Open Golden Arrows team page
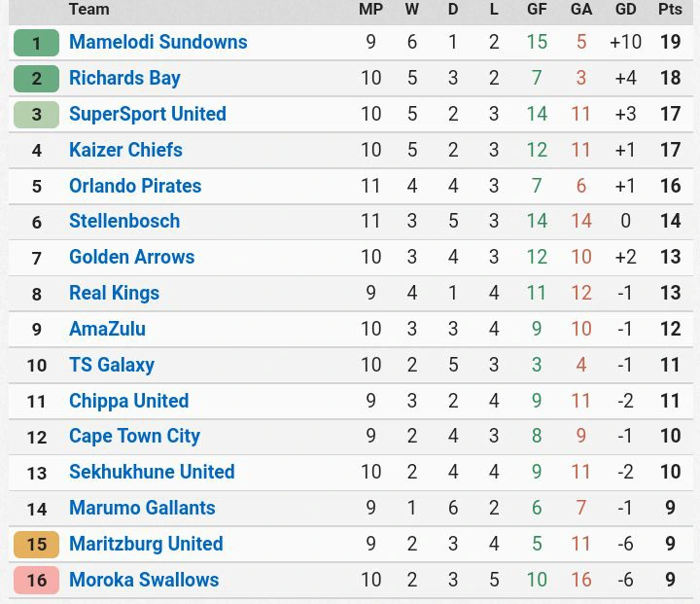This screenshot has width=700, height=604. point(131,257)
